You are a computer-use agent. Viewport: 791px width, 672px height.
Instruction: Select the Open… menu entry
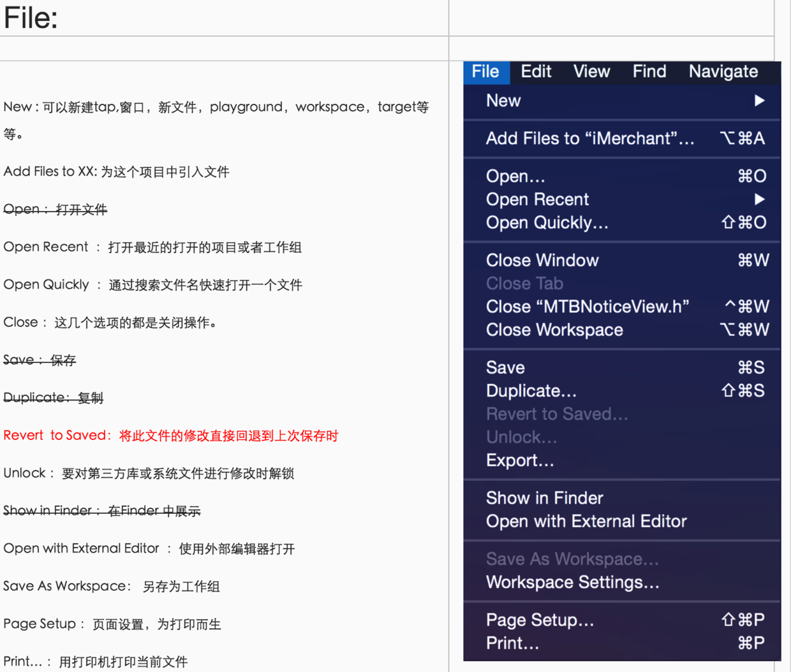point(622,176)
